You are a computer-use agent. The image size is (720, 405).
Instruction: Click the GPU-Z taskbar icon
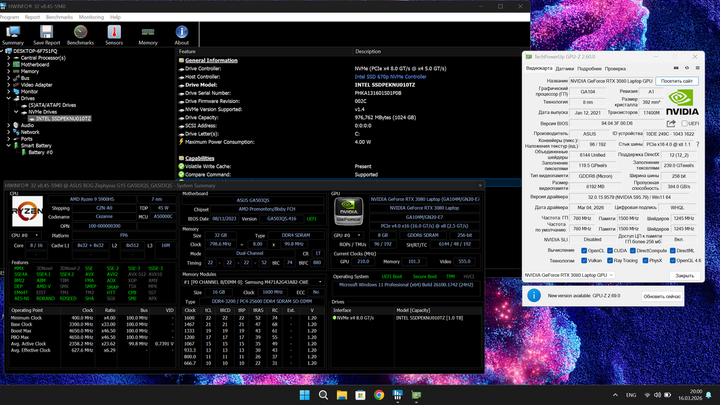416,395
